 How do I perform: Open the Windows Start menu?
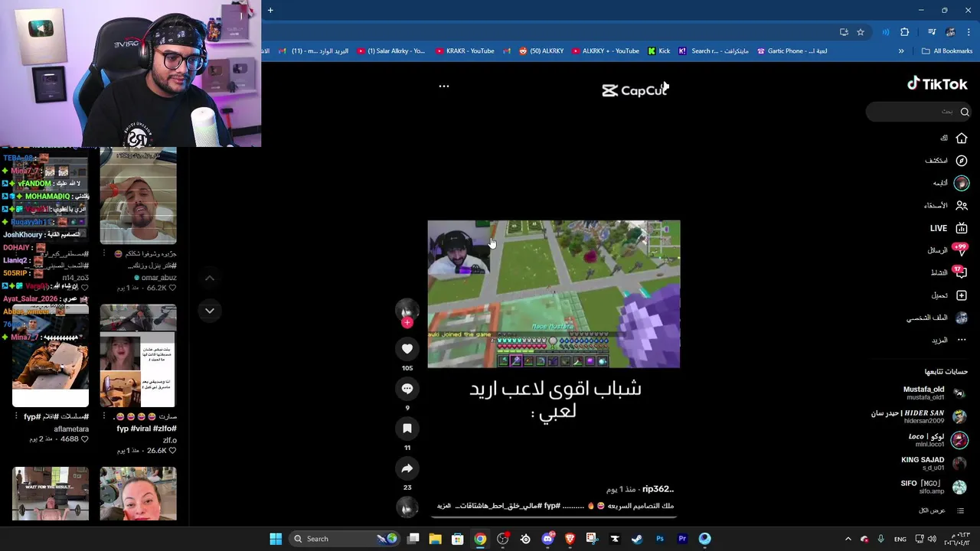click(276, 539)
